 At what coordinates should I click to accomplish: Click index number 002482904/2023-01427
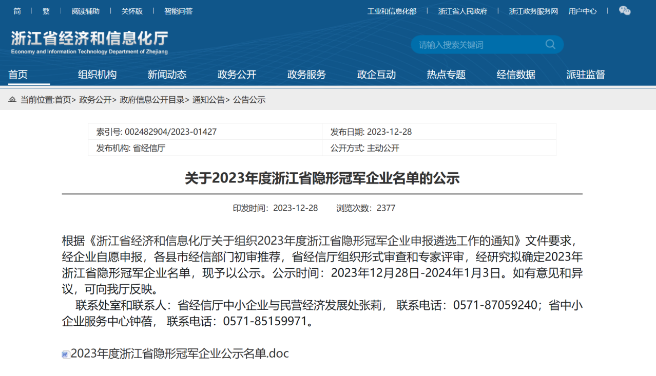coord(171,132)
